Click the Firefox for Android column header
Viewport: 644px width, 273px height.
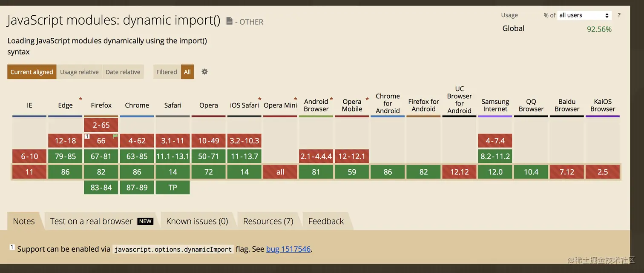423,105
